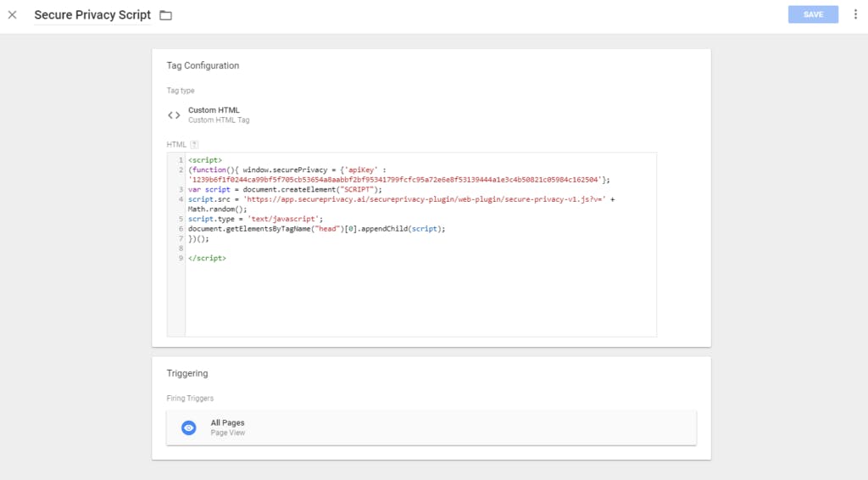This screenshot has width=868, height=480.
Task: Open the three-dot more actions menu
Action: [855, 14]
